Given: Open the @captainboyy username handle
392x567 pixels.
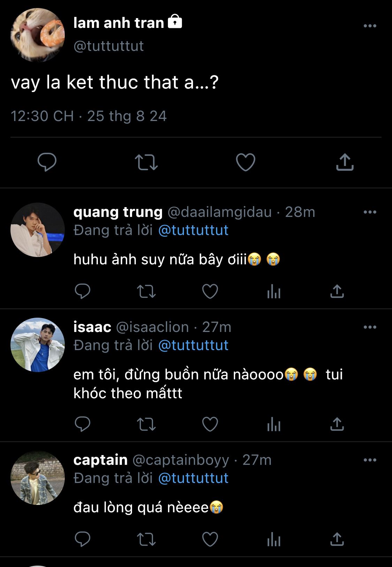Looking at the screenshot, I should pyautogui.click(x=181, y=460).
